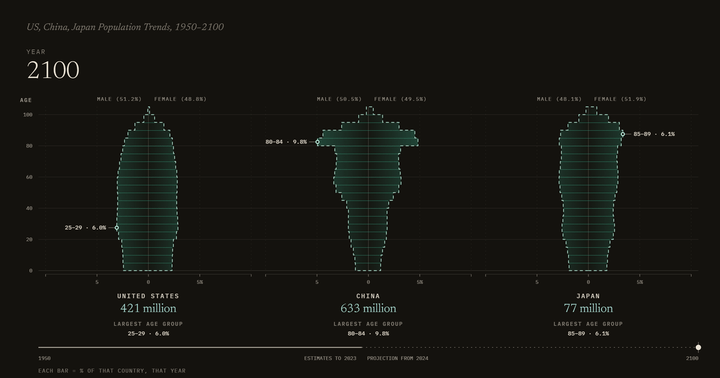Click 'LARGEST AGE GROUP' under Japan
Viewport: 720px width, 378px height.
588,324
